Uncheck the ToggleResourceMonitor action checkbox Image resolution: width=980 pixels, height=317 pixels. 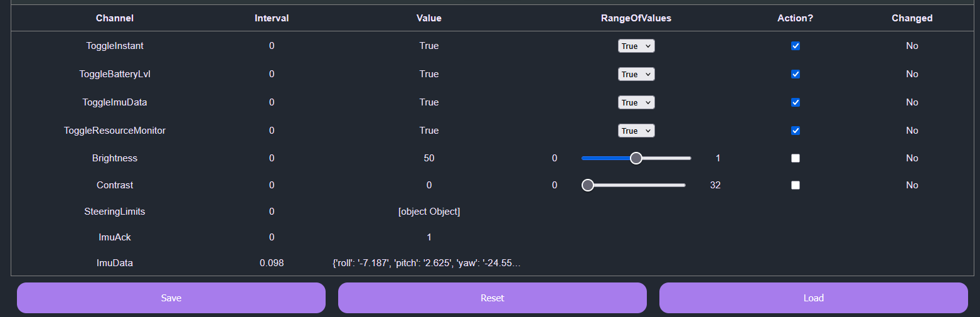pyautogui.click(x=796, y=131)
